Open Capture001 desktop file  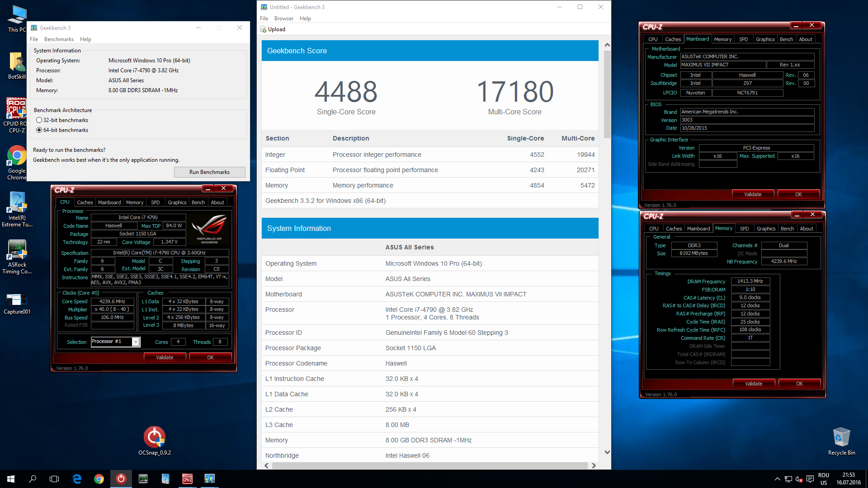coord(17,304)
